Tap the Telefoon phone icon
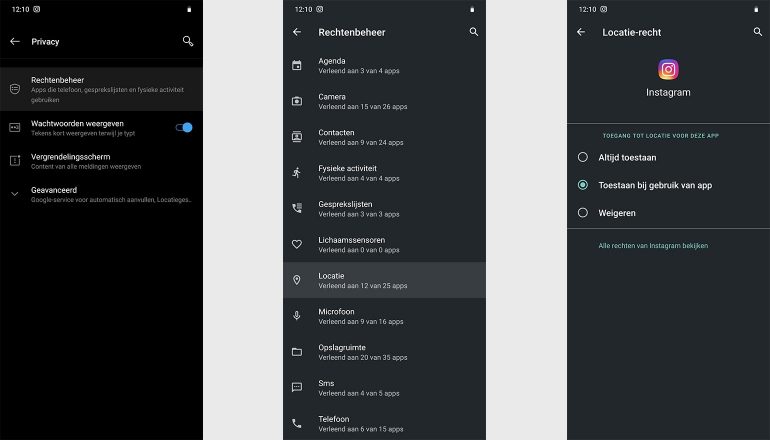This screenshot has width=770, height=440. tap(297, 423)
